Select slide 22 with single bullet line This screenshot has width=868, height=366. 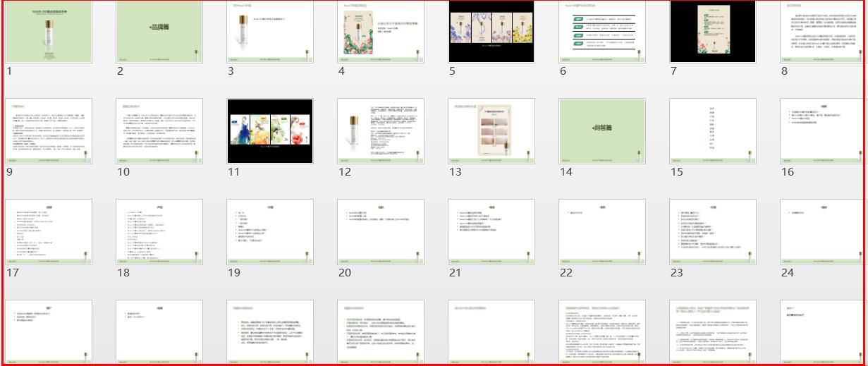pyautogui.click(x=602, y=232)
